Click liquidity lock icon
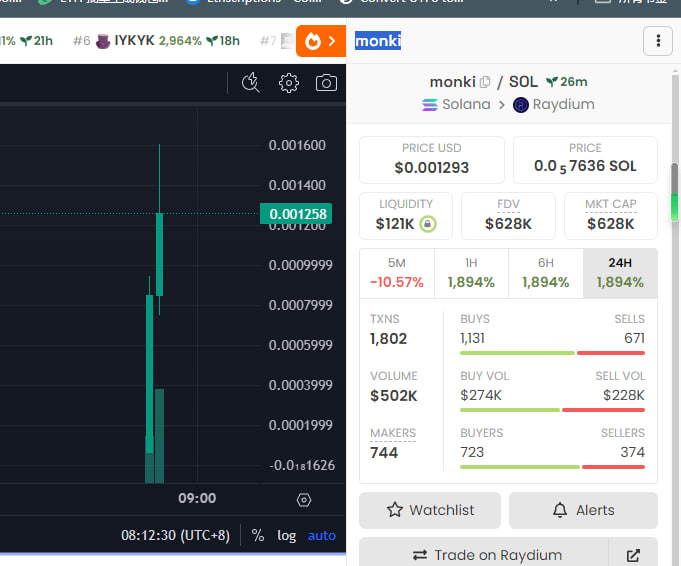681x566 pixels. [x=428, y=224]
